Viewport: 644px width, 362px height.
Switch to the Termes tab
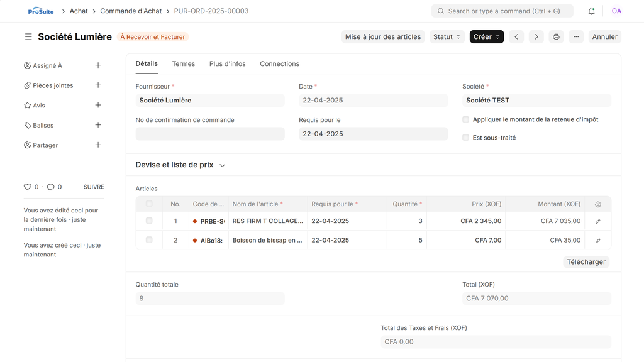click(184, 63)
